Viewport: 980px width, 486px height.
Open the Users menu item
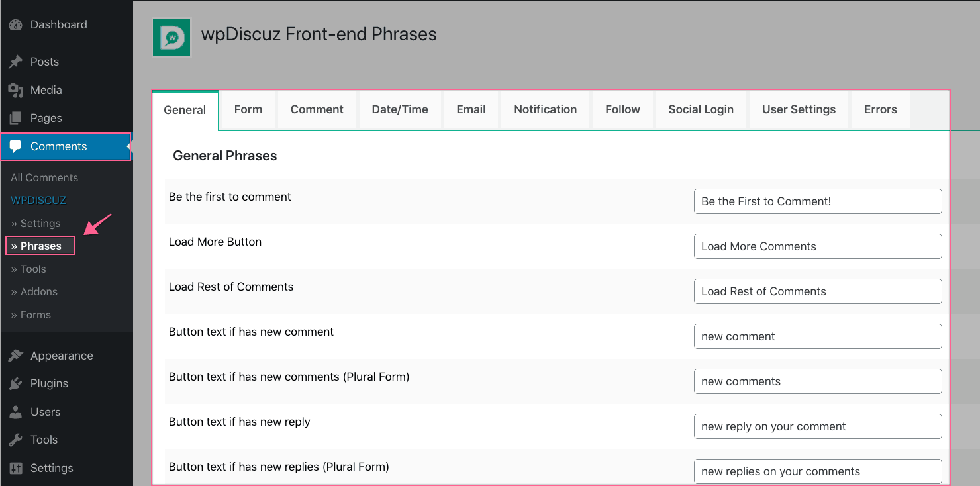pos(66,412)
